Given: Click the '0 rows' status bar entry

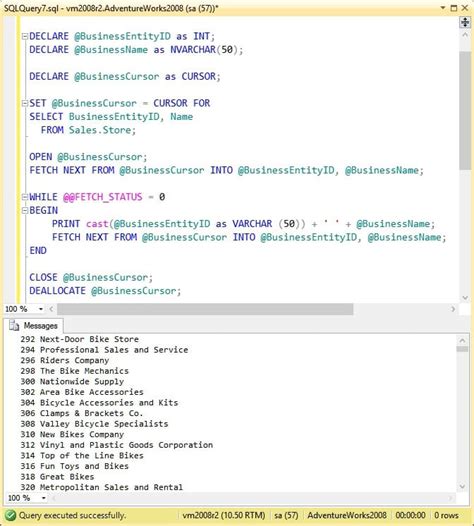Looking at the screenshot, I should (x=446, y=516).
